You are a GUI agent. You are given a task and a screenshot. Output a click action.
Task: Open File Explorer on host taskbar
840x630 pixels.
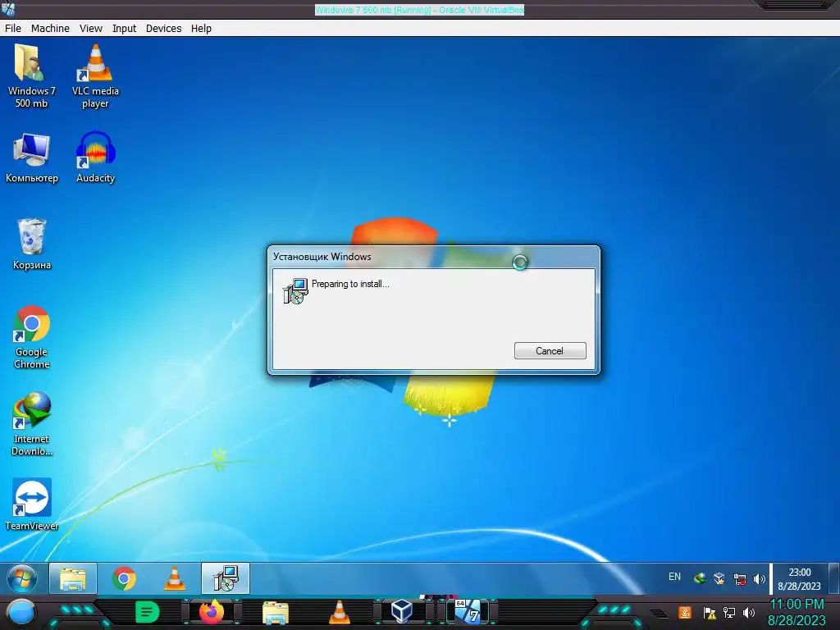pyautogui.click(x=276, y=613)
